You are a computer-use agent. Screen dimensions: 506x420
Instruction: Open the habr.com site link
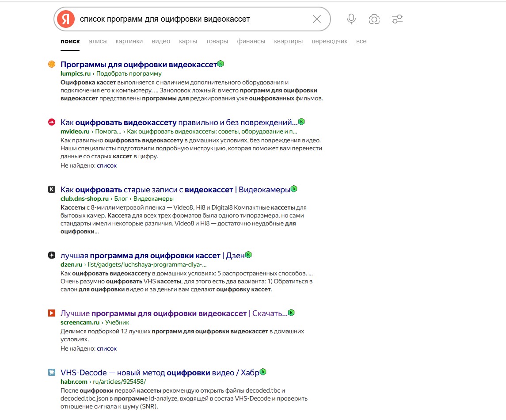(74, 382)
